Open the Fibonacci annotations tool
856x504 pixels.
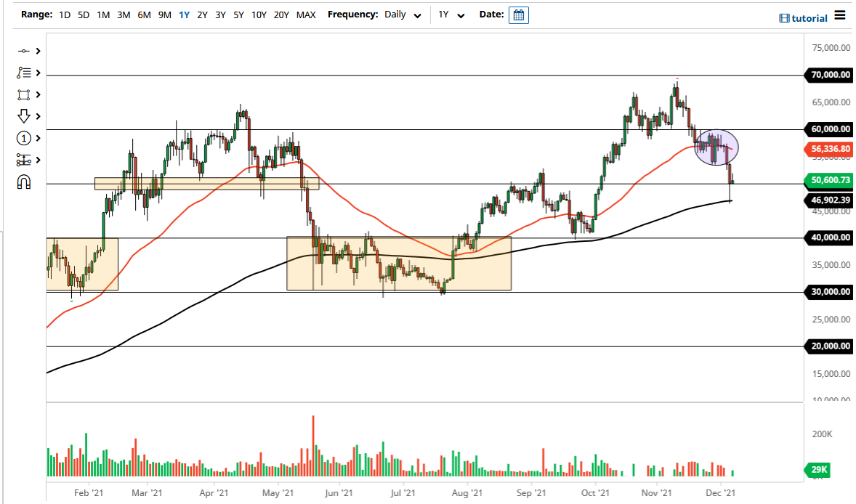(24, 73)
